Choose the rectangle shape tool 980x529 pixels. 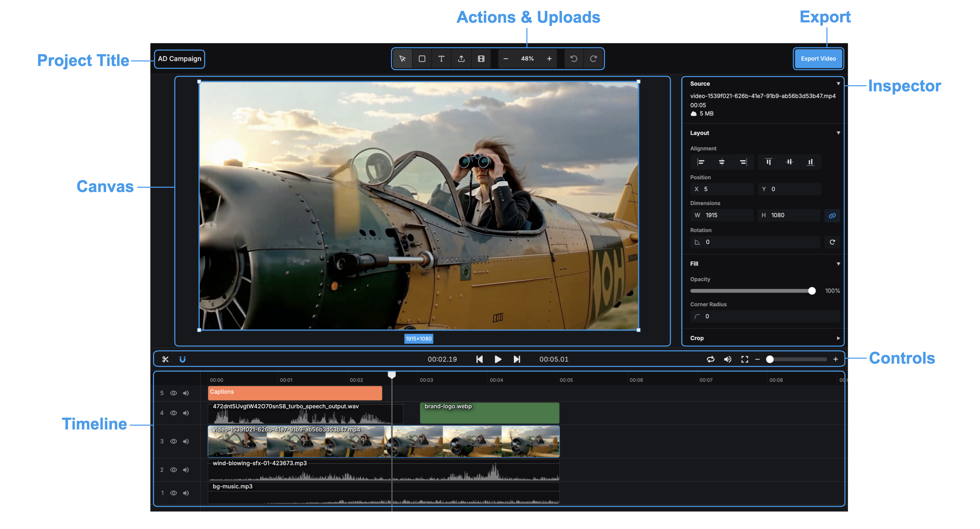422,59
